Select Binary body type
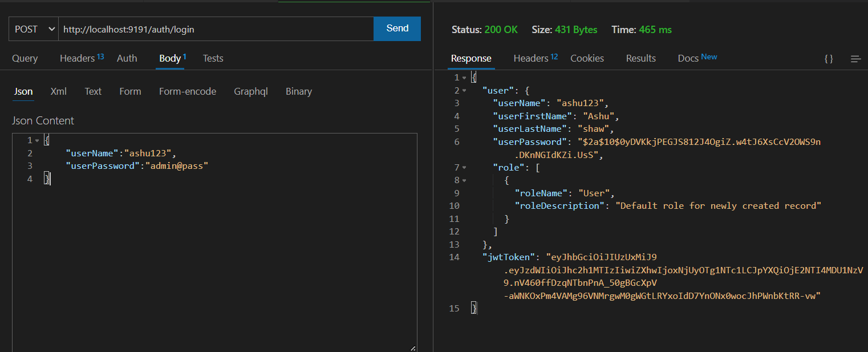The height and width of the screenshot is (352, 868). [299, 91]
